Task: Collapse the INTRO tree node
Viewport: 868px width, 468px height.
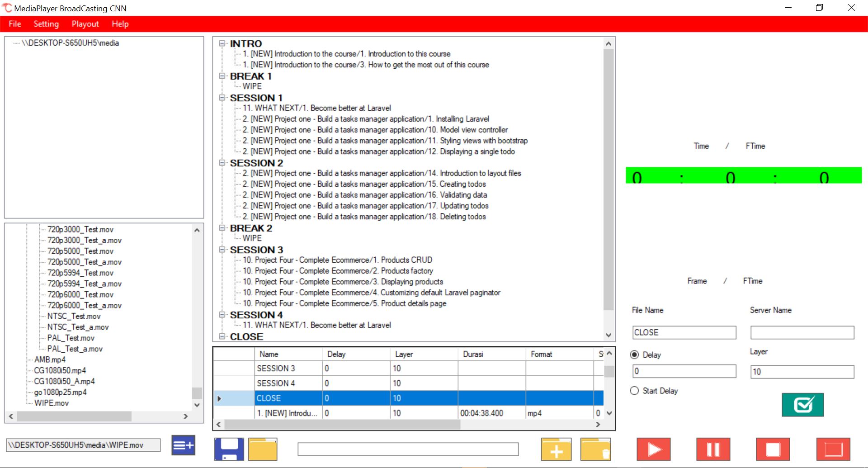Action: click(x=222, y=43)
